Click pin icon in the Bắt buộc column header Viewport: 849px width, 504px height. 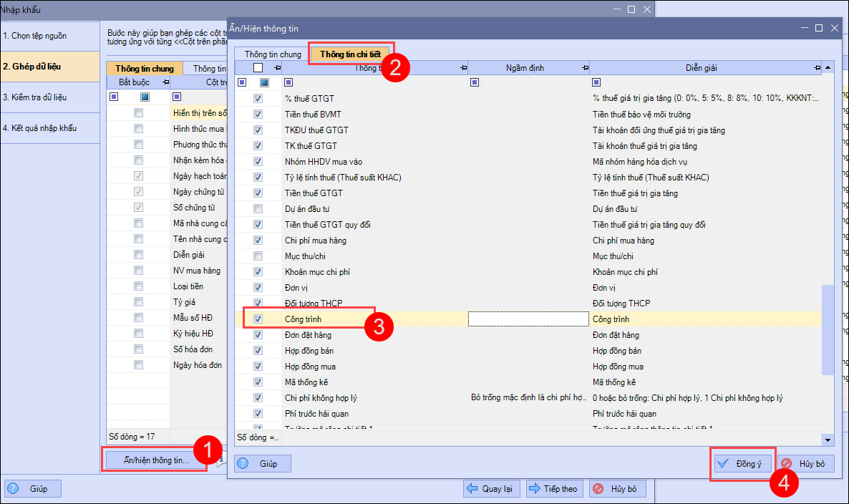pos(166,82)
